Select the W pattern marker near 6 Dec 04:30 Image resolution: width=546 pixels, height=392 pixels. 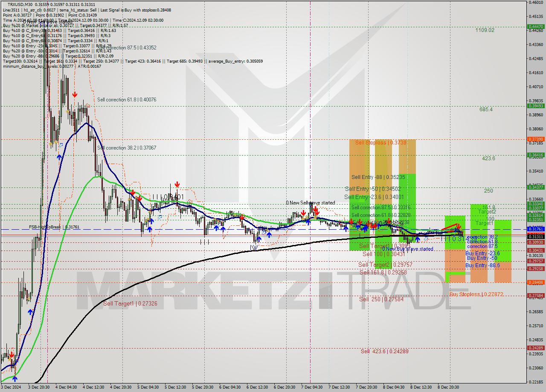pos(254,247)
